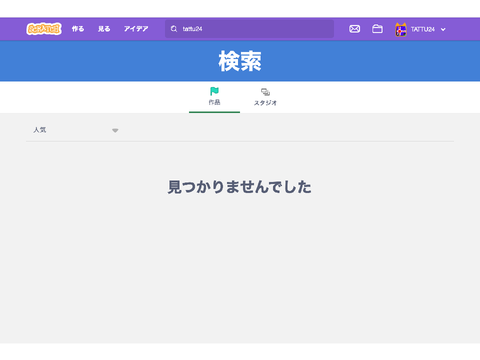Select the 作品 projects tab

click(214, 97)
